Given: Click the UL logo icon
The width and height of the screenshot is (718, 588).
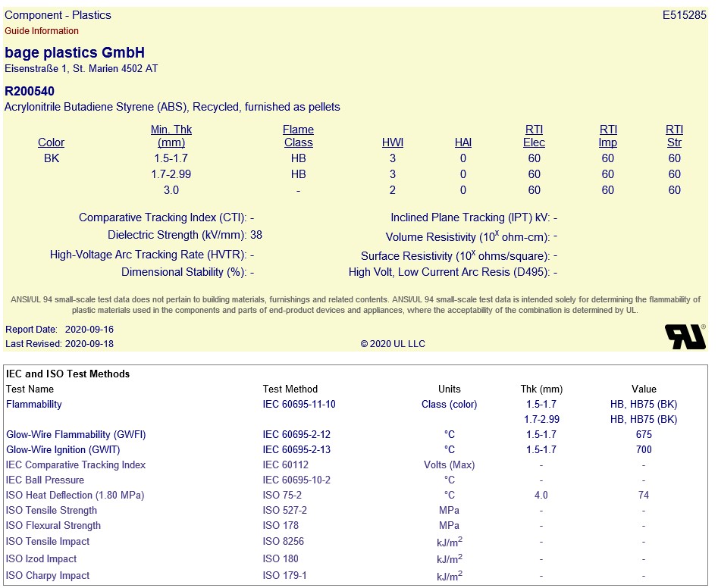Looking at the screenshot, I should (x=685, y=336).
